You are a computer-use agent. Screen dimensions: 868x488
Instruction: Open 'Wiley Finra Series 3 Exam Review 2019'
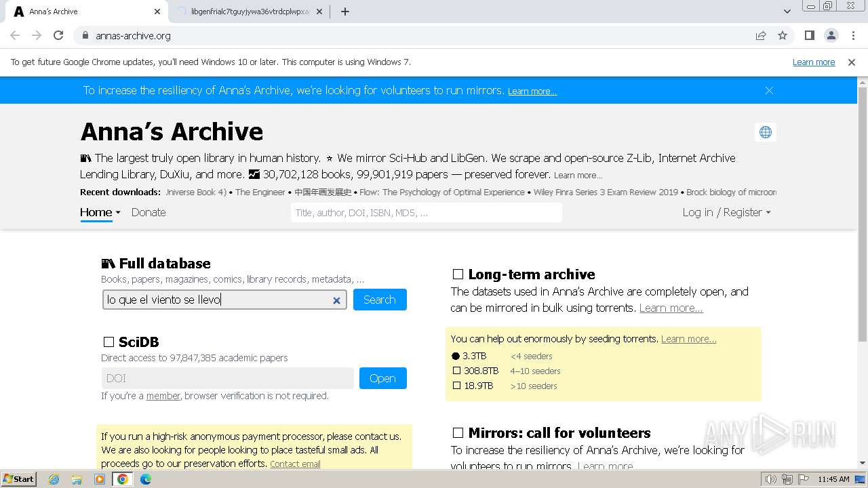(x=606, y=192)
